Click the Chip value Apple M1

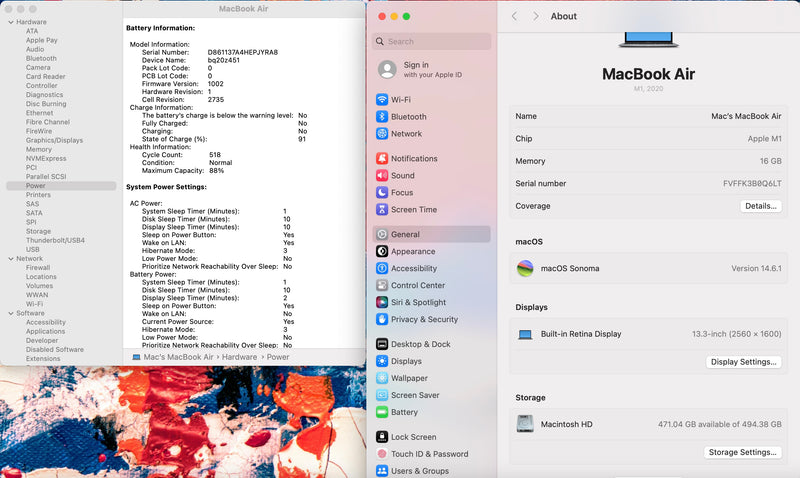(x=764, y=139)
